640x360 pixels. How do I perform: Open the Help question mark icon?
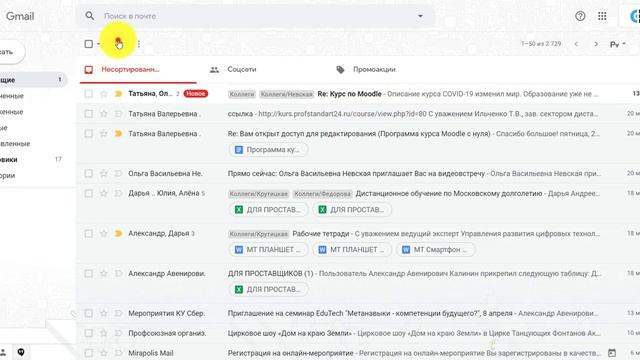pos(580,16)
